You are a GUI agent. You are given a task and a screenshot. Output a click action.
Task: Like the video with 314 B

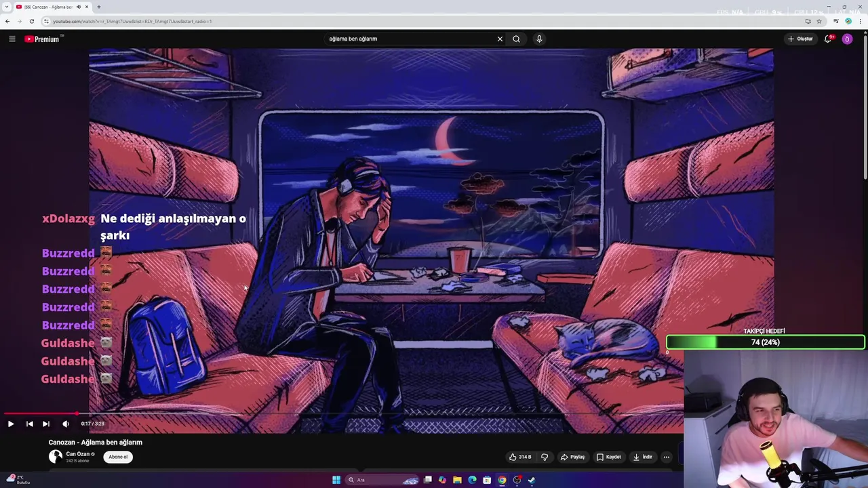[520, 457]
